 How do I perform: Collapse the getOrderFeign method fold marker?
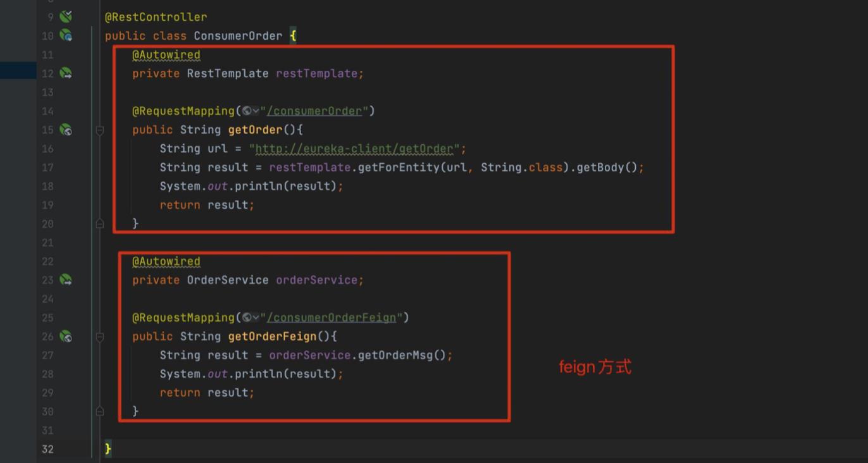tap(100, 336)
